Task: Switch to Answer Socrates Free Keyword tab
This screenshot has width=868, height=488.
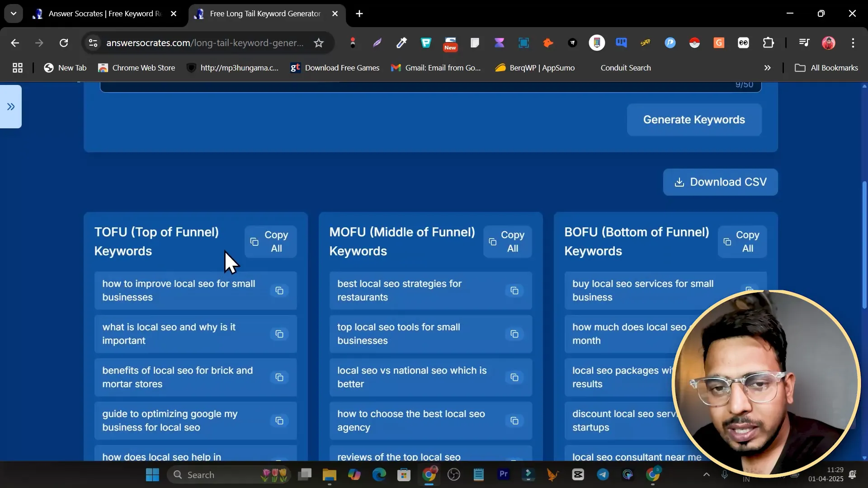Action: (x=104, y=14)
